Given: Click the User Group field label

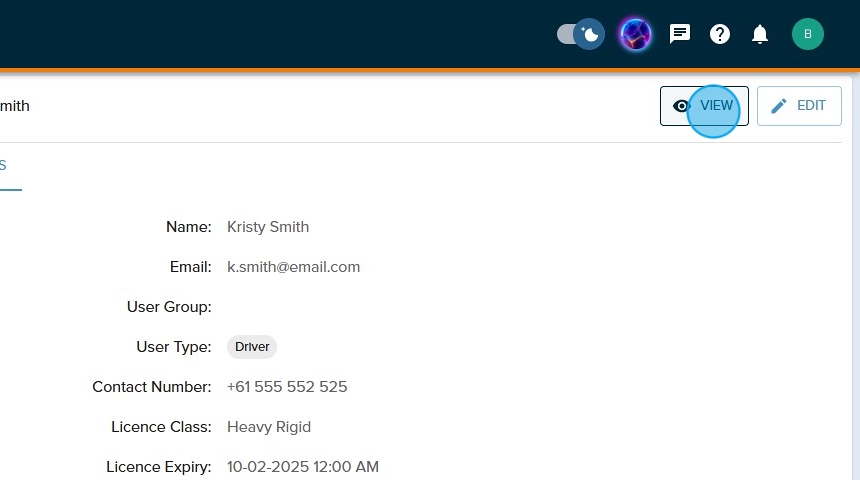Looking at the screenshot, I should (169, 307).
